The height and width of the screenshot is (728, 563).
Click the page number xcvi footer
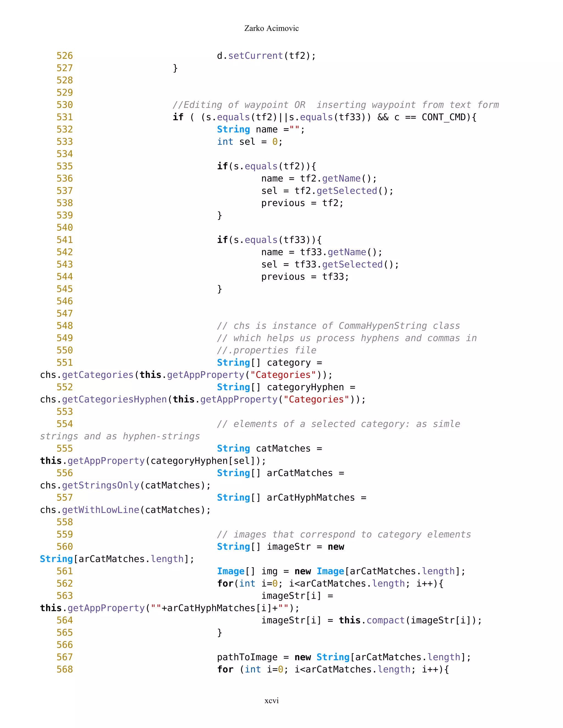pos(272,701)
